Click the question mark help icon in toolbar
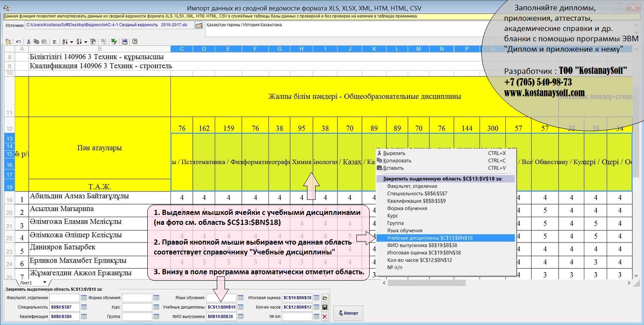The width and height of the screenshot is (644, 325). [x=135, y=42]
